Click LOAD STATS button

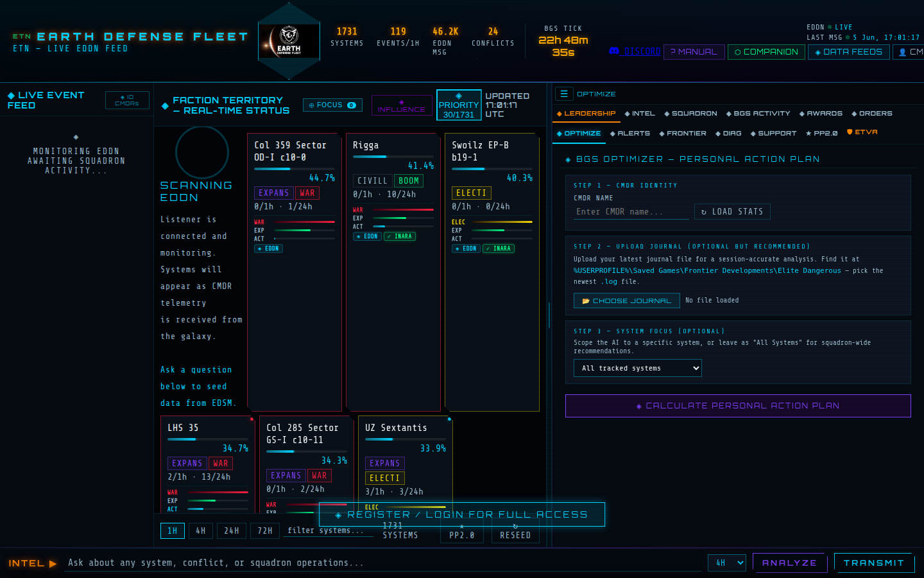click(732, 212)
